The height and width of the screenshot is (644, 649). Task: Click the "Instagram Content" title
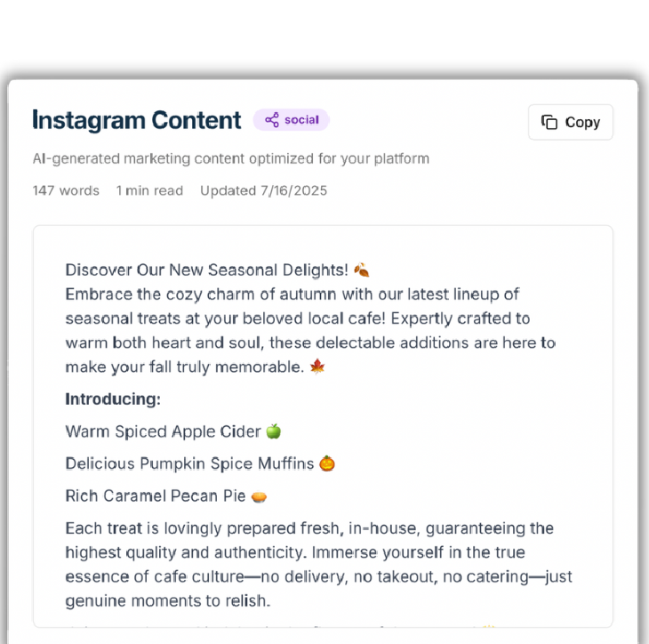point(137,120)
